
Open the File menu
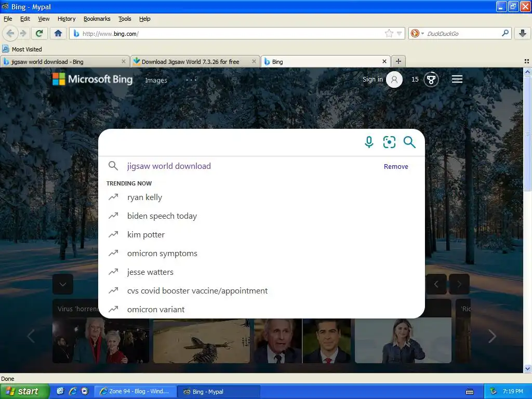point(8,19)
